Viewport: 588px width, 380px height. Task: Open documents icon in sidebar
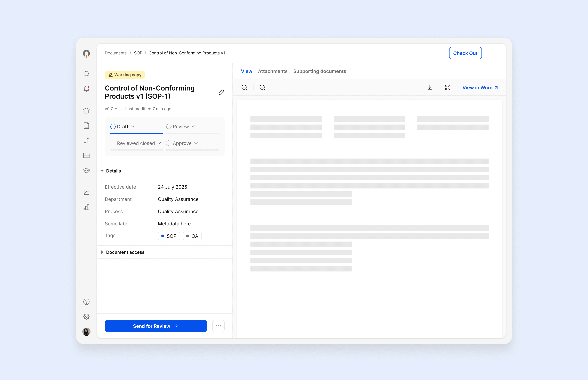[86, 126]
